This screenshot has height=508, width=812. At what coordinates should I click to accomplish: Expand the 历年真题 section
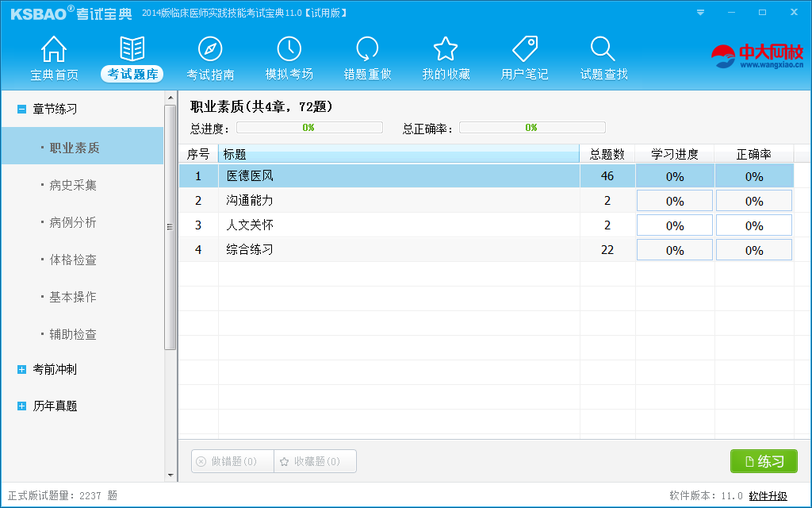point(21,406)
